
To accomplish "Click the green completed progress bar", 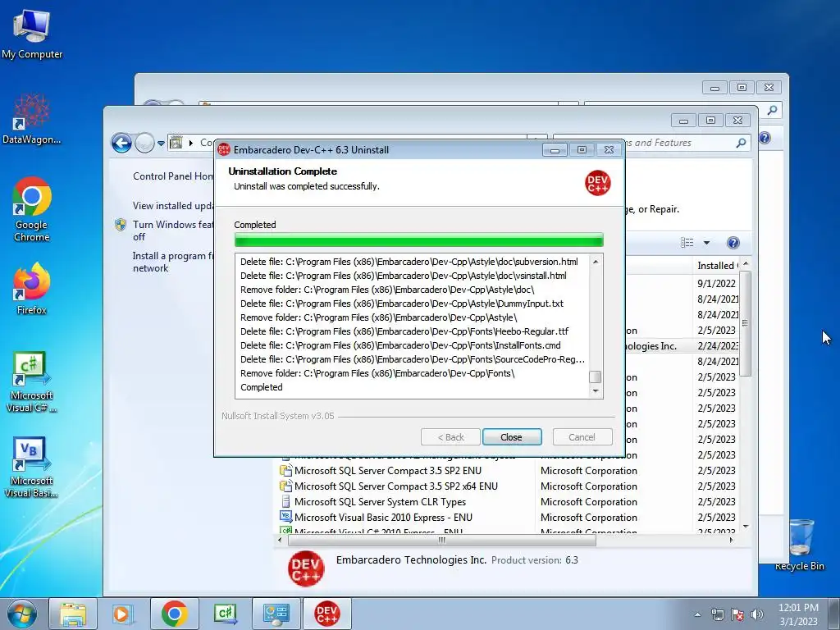I will (419, 240).
